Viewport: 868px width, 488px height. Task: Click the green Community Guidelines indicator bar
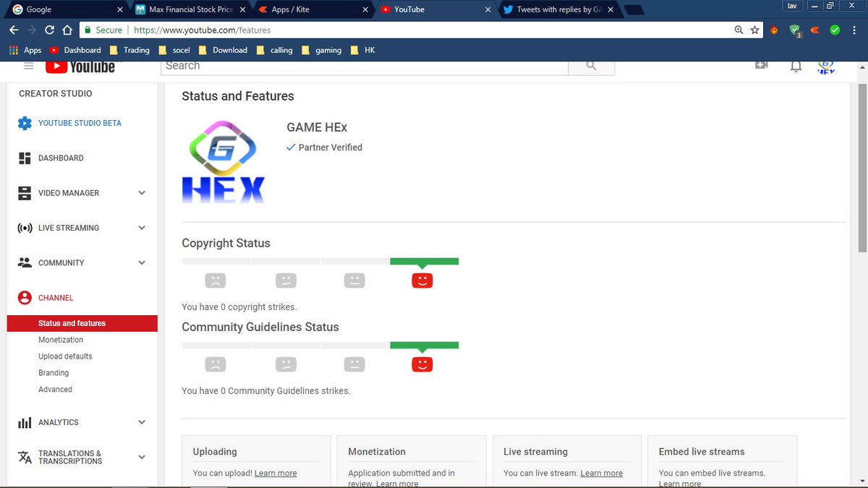tap(424, 345)
